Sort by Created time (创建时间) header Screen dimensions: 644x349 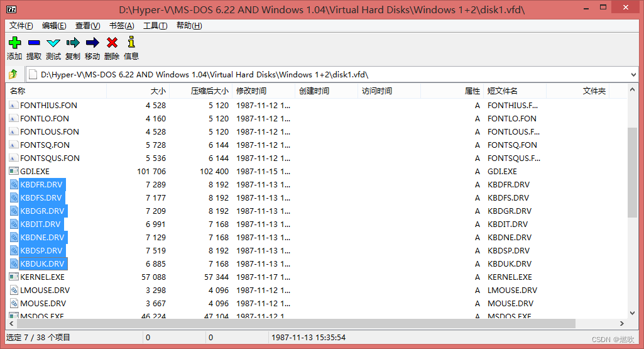click(327, 91)
